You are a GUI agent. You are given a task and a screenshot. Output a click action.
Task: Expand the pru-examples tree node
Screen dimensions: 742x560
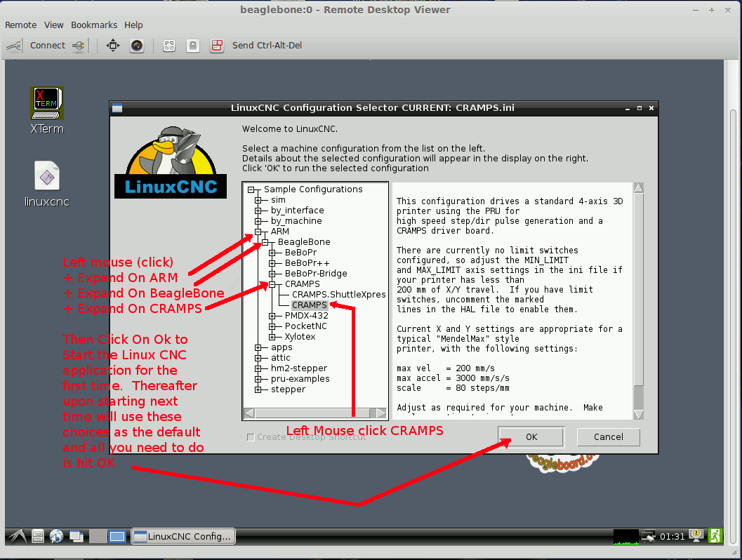point(258,379)
